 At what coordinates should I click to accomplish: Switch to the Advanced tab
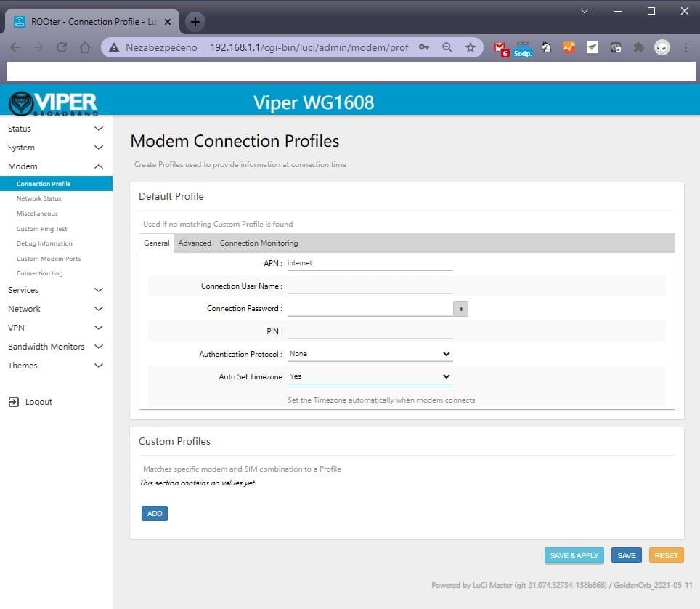click(195, 243)
